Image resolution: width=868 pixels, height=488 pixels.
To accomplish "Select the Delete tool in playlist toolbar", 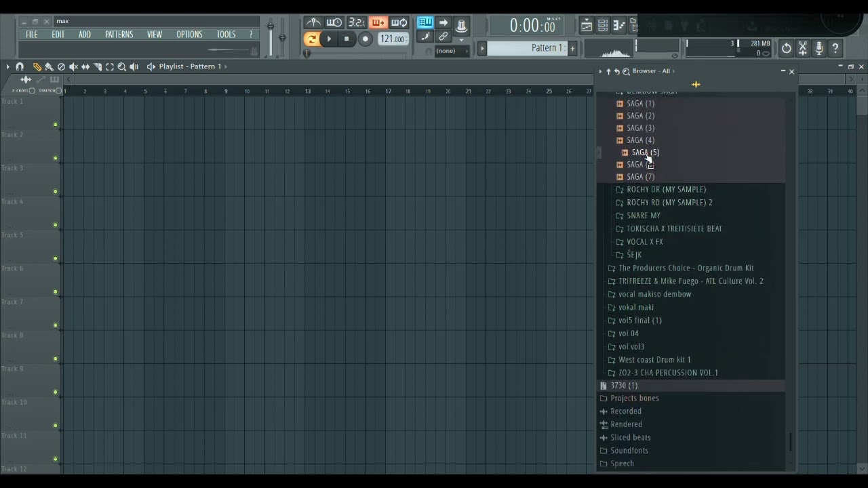I will [x=61, y=66].
